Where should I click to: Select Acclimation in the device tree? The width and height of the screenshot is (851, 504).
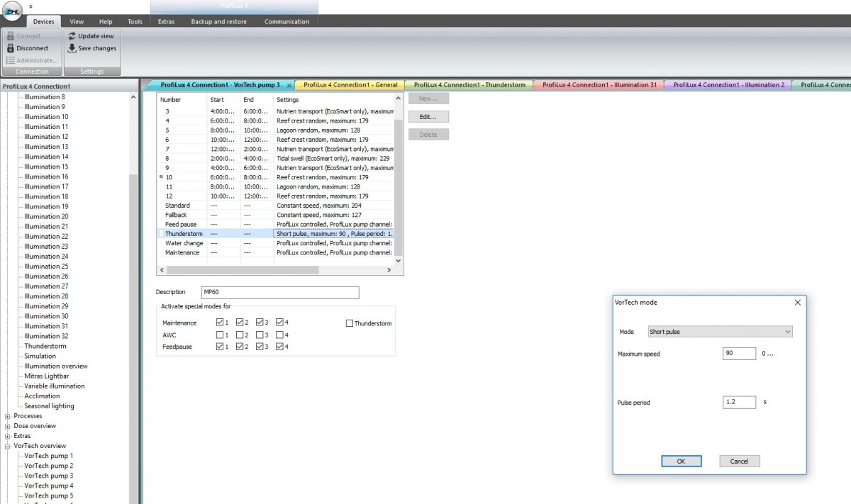point(42,396)
